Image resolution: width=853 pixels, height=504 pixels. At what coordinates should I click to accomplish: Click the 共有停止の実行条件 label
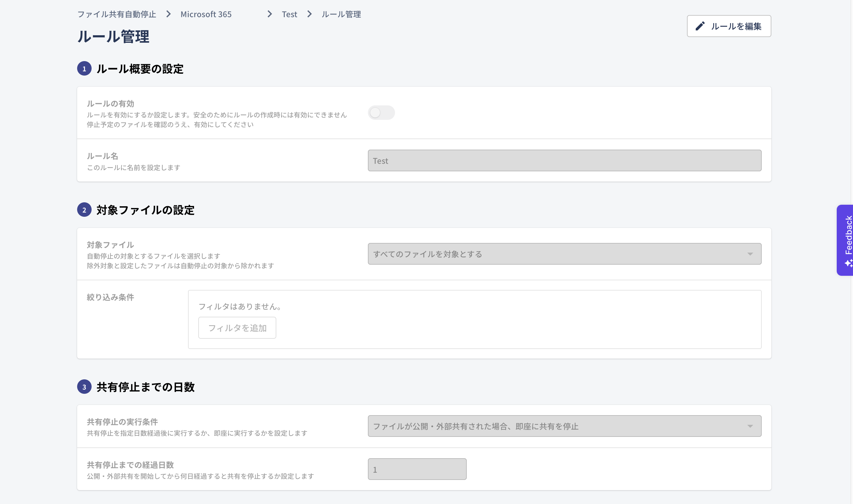coord(122,422)
